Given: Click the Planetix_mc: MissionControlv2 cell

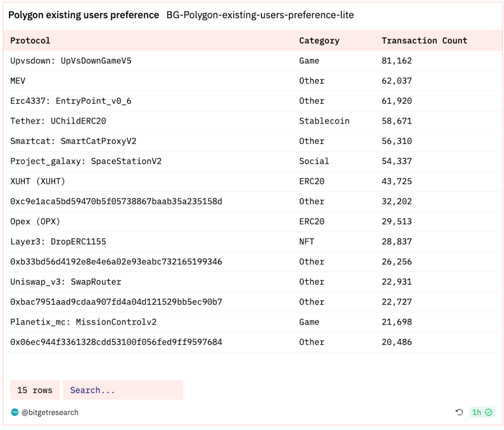Looking at the screenshot, I should [83, 322].
